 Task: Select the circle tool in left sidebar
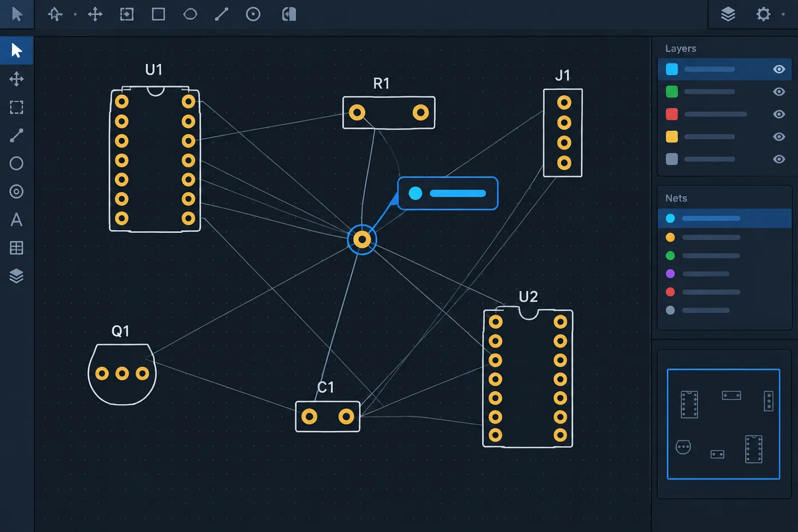point(17,163)
